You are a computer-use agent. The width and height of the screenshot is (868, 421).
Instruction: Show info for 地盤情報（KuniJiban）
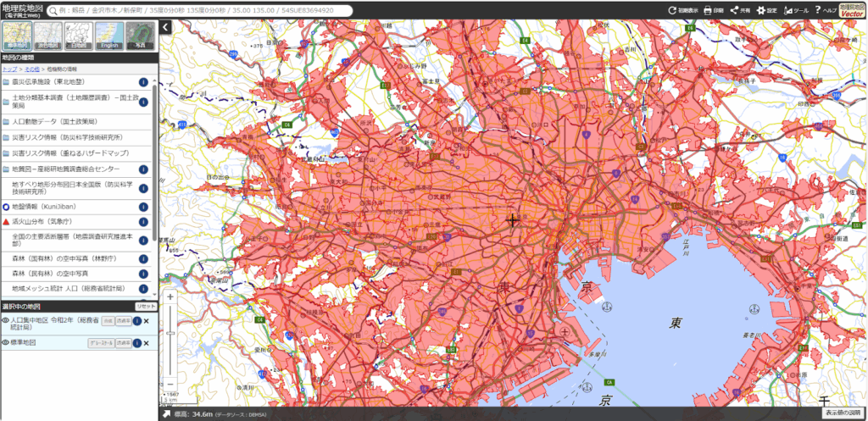click(x=143, y=207)
